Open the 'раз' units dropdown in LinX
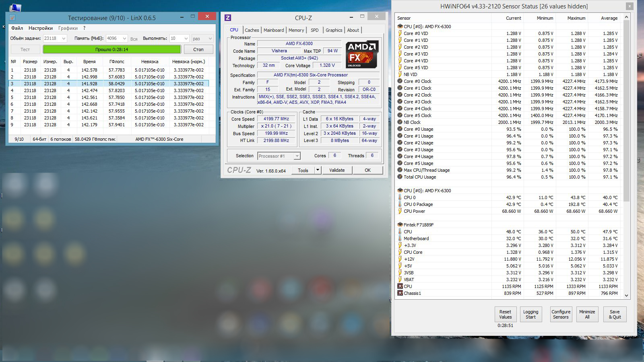The width and height of the screenshot is (644, 362). [210, 39]
